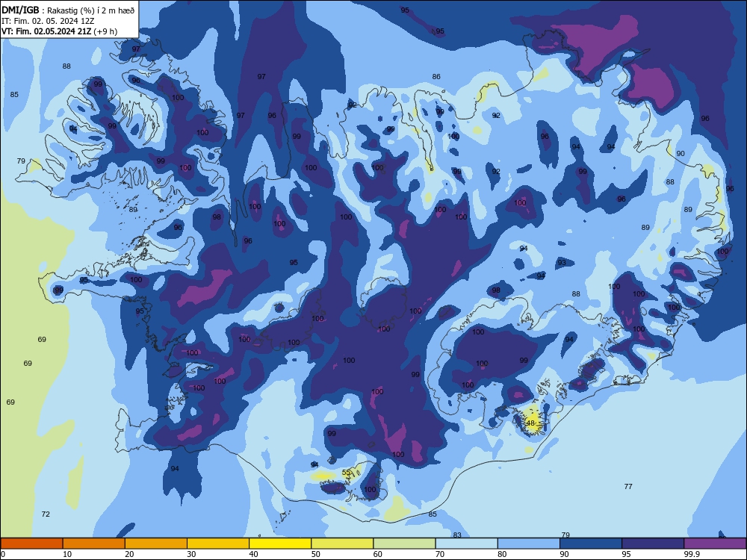Viewport: 747px width, 560px height.
Task: Click the 60–70% light green legend swatch
Action: click(404, 544)
